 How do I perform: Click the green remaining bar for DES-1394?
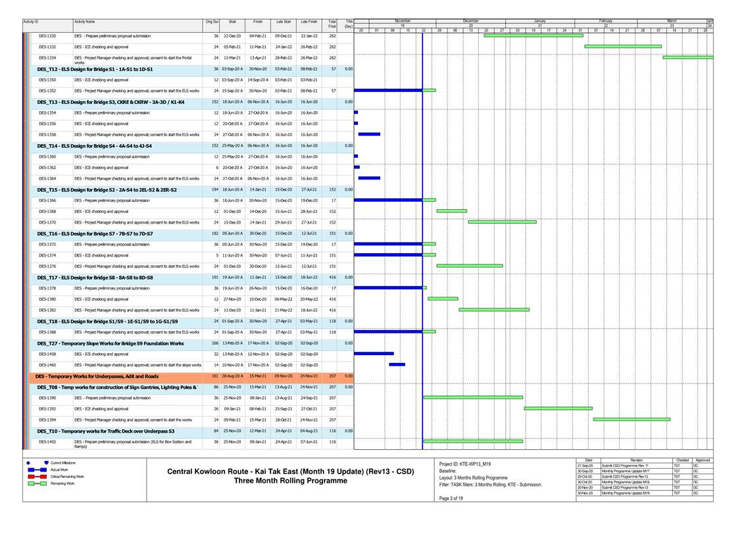tap(631, 419)
